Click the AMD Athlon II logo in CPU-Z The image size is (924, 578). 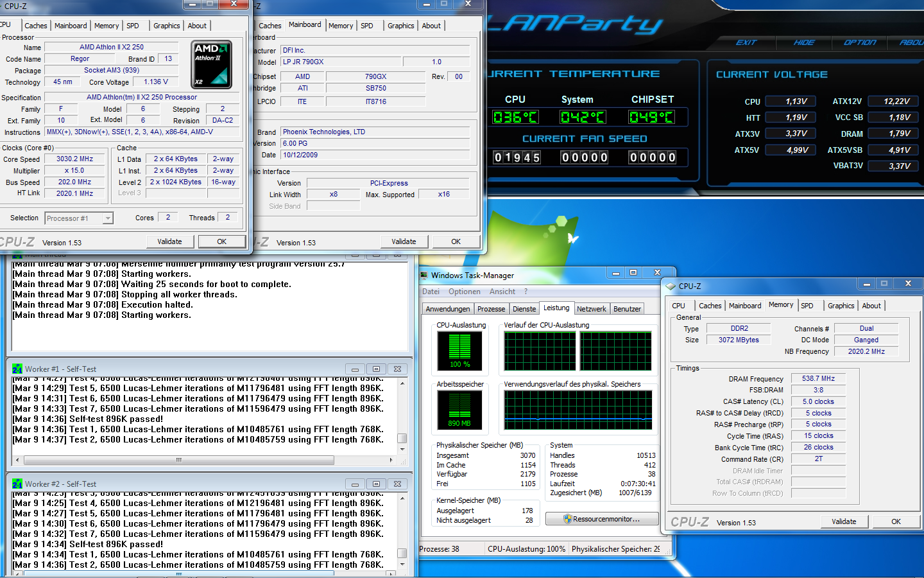pos(212,64)
